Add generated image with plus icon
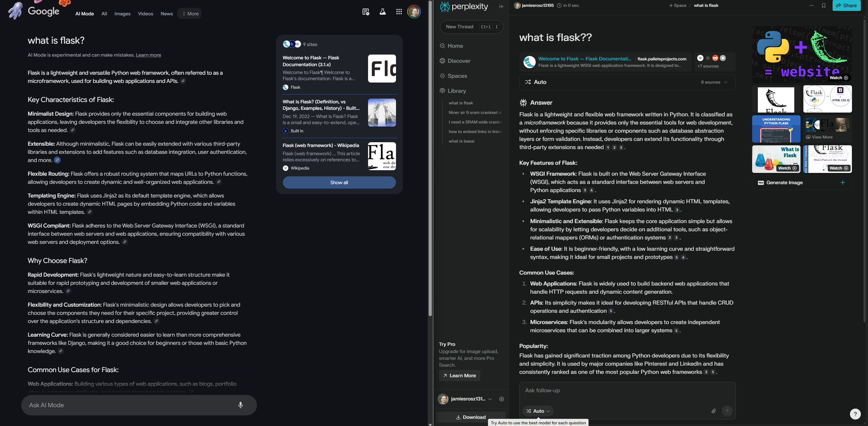This screenshot has width=868, height=426. point(843,182)
